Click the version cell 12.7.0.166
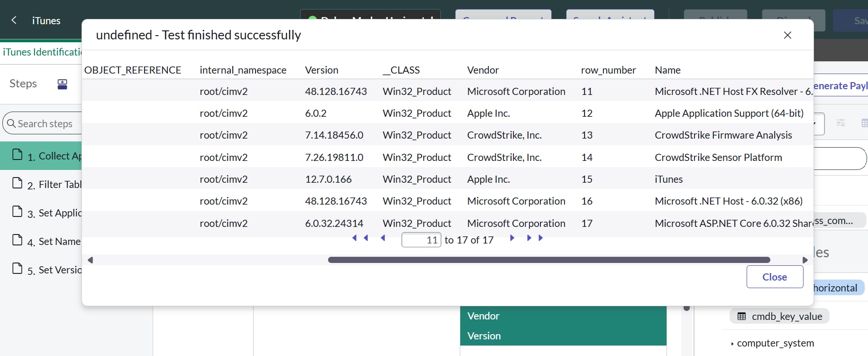Viewport: 868px width, 356px height. (328, 179)
